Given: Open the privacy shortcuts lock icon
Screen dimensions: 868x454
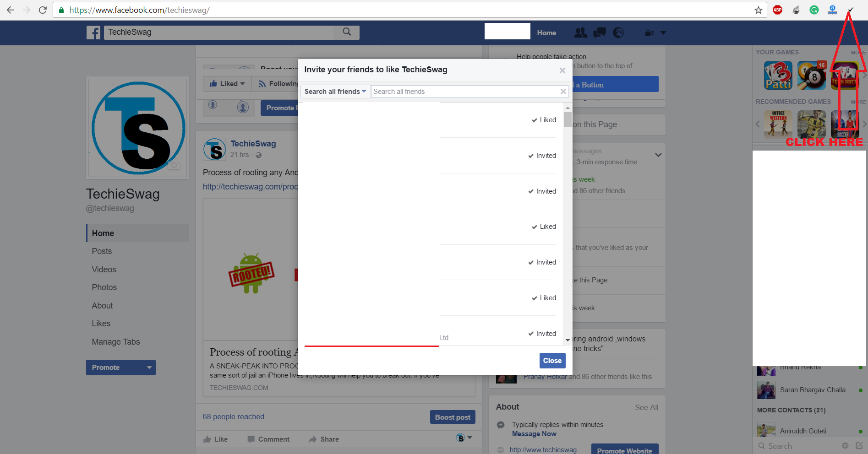Looking at the screenshot, I should [x=650, y=33].
